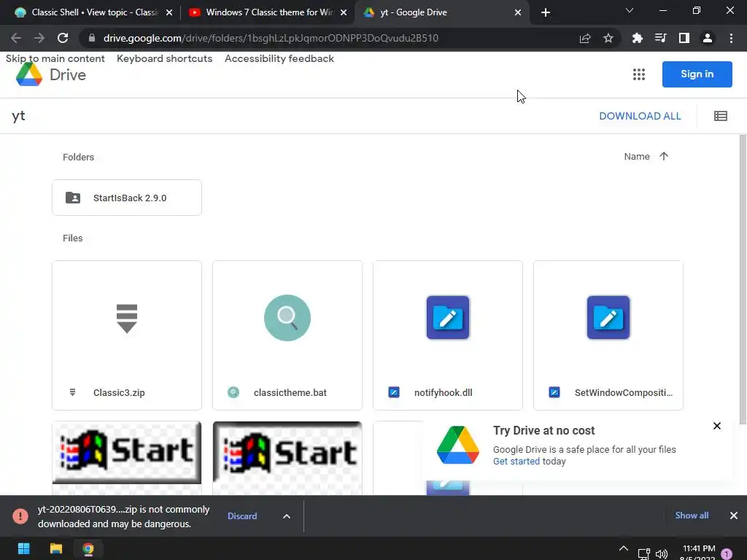This screenshot has height=560, width=747.
Task: Open the first Start button image thumbnail
Action: pyautogui.click(x=127, y=453)
